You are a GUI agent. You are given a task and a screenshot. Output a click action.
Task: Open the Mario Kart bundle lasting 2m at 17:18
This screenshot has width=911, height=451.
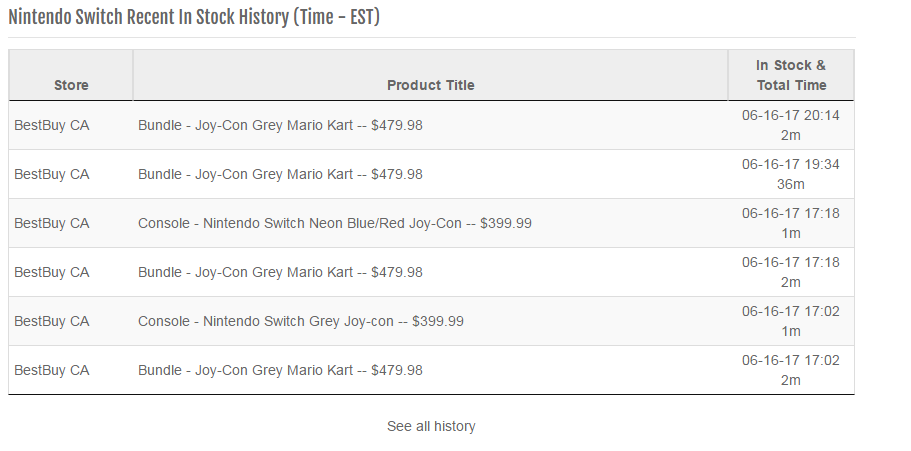pyautogui.click(x=280, y=272)
